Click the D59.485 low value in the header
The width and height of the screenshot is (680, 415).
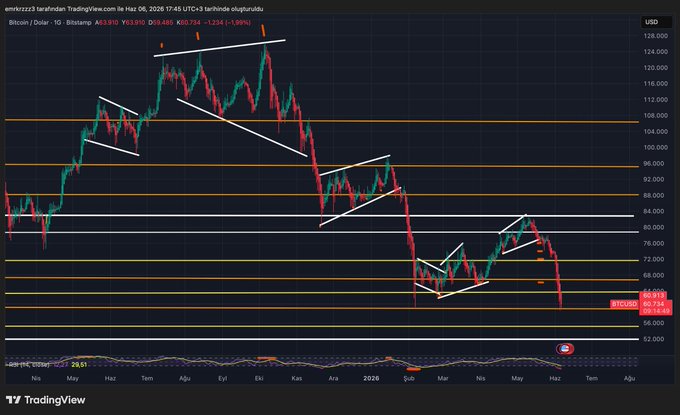coord(160,23)
